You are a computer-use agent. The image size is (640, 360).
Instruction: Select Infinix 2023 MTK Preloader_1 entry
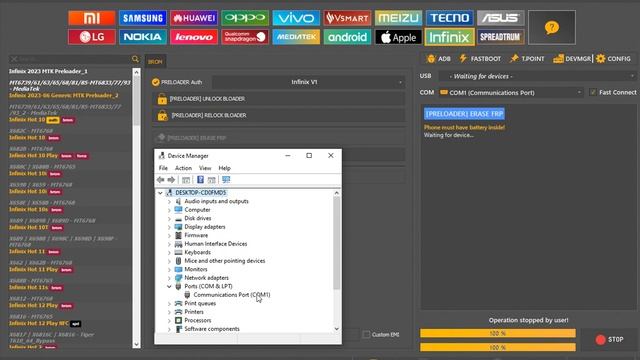[48, 71]
